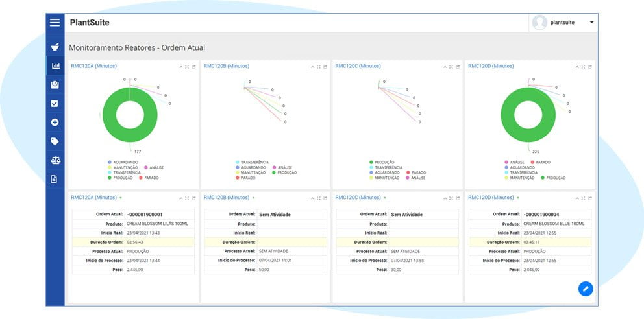Export the RMC120A order table panel
This screenshot has width=644, height=319.
pos(193,198)
